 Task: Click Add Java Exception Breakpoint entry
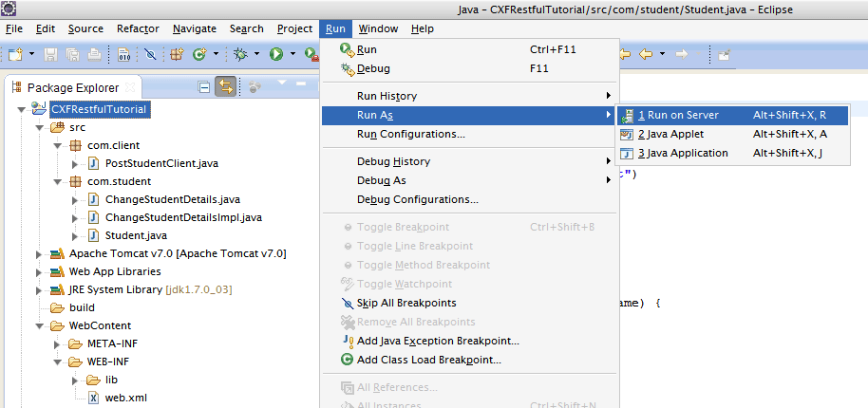[438, 341]
